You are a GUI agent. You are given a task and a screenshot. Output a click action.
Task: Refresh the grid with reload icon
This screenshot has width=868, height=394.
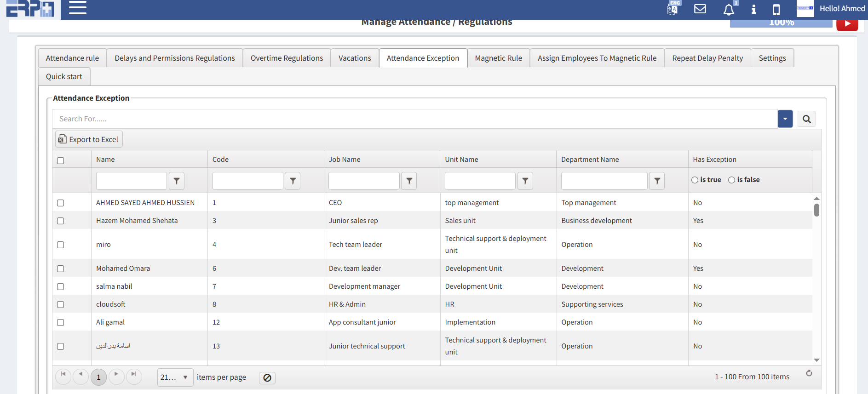(x=809, y=373)
